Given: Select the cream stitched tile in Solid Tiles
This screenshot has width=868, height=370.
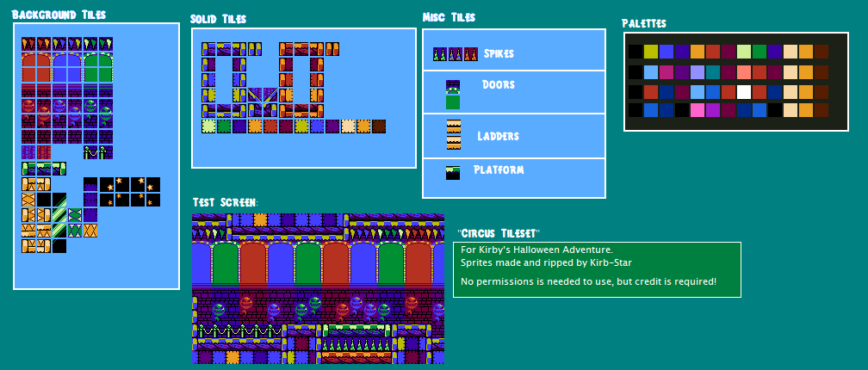Looking at the screenshot, I should 348,126.
